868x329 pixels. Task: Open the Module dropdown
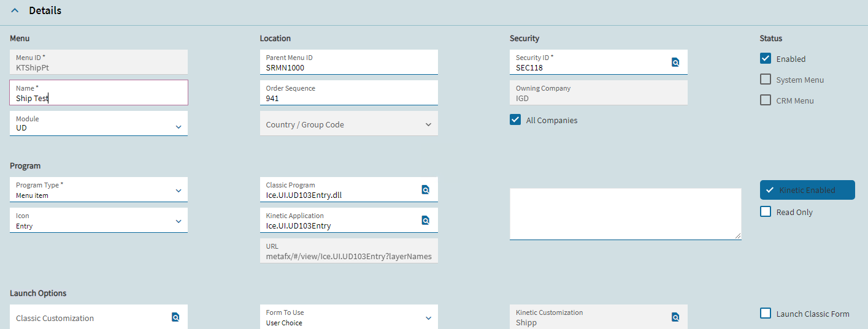coord(99,123)
